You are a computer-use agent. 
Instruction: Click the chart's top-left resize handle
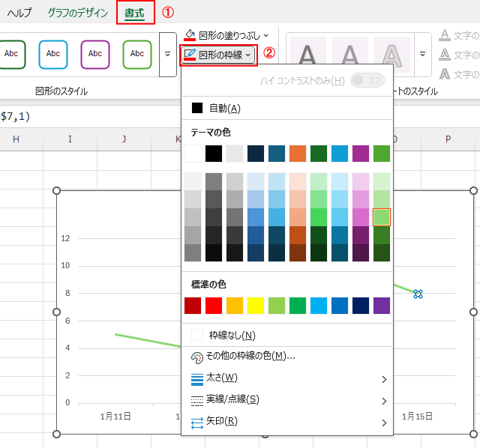[x=57, y=191]
